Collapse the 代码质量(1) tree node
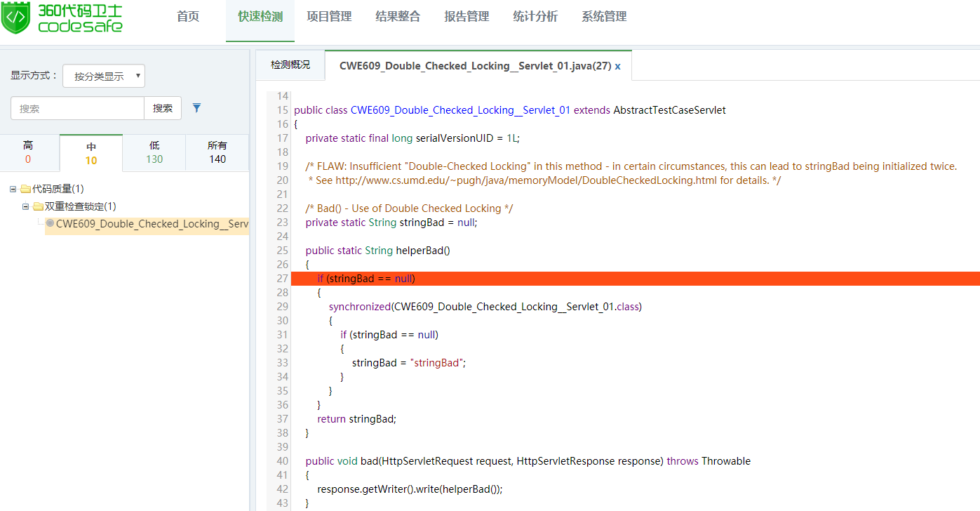Image resolution: width=980 pixels, height=511 pixels. click(13, 189)
